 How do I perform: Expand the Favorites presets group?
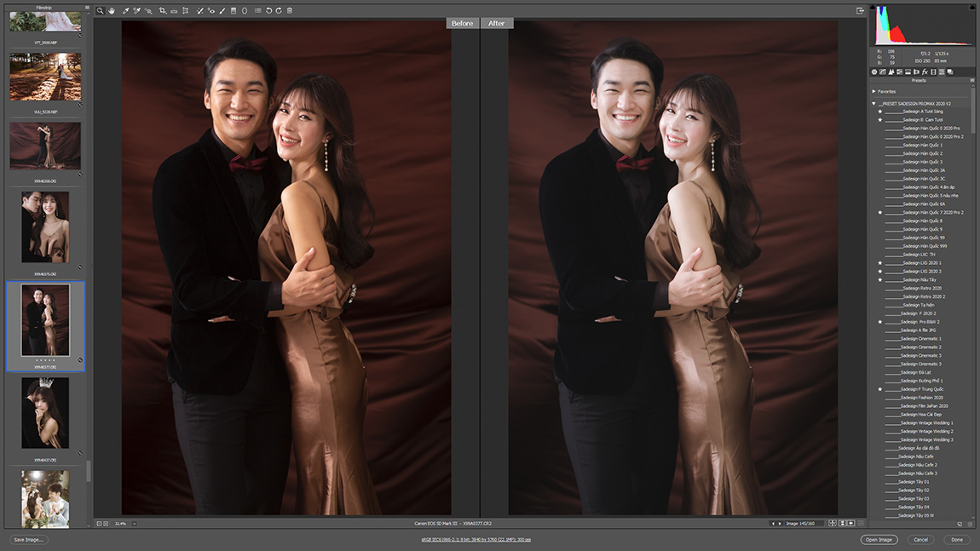(x=874, y=91)
